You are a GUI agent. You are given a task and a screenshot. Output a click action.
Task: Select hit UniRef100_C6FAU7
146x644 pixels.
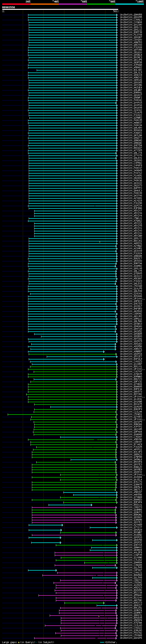[x=131, y=570]
